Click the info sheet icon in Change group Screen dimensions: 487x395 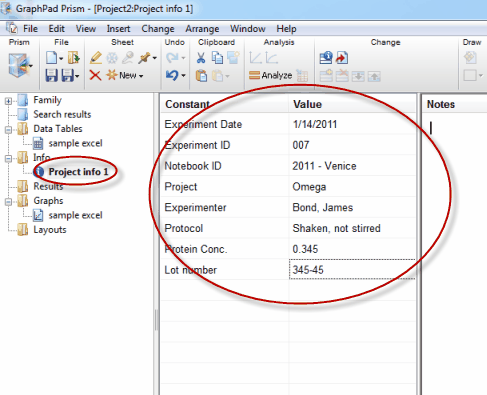click(x=326, y=58)
